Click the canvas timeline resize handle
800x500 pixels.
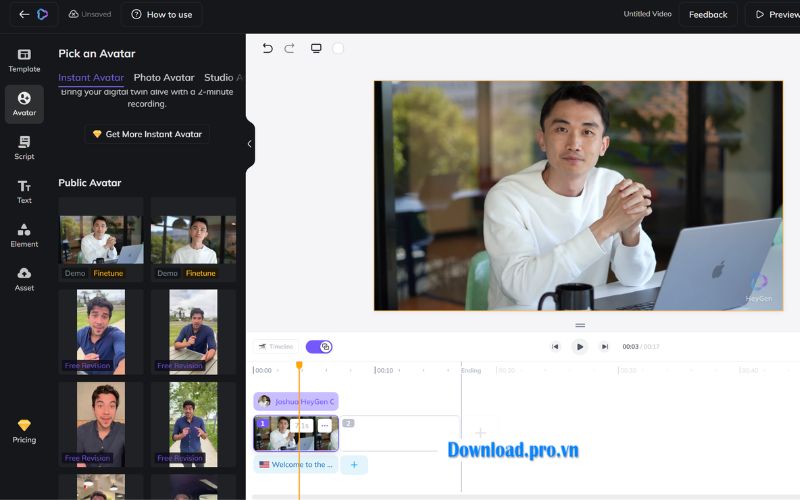pos(580,325)
